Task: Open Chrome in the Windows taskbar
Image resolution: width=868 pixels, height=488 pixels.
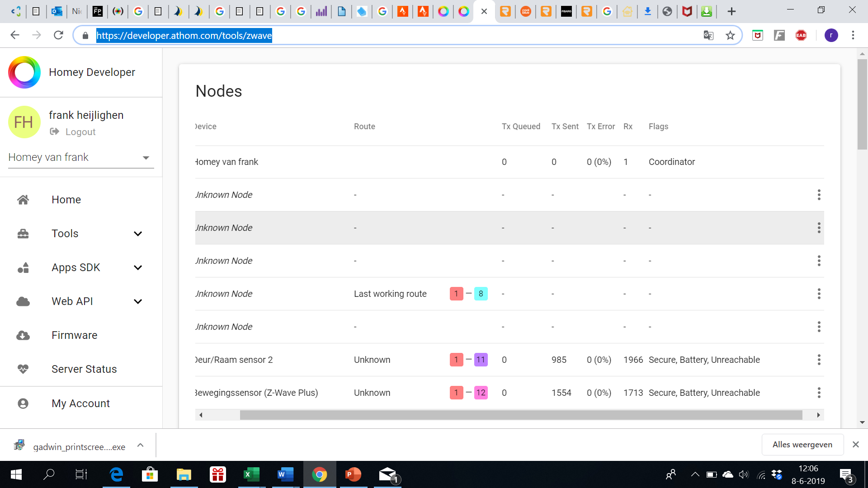Action: pos(319,474)
